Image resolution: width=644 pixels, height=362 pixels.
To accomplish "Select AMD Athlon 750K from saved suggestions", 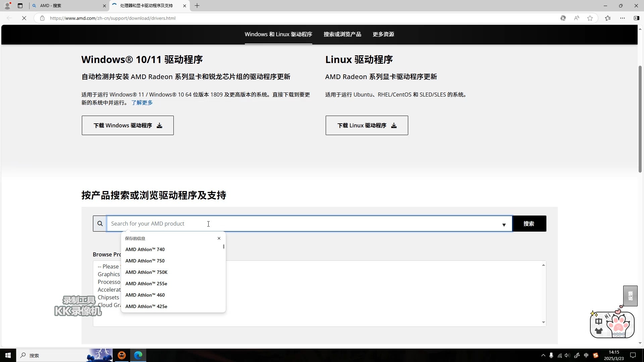I will click(146, 272).
